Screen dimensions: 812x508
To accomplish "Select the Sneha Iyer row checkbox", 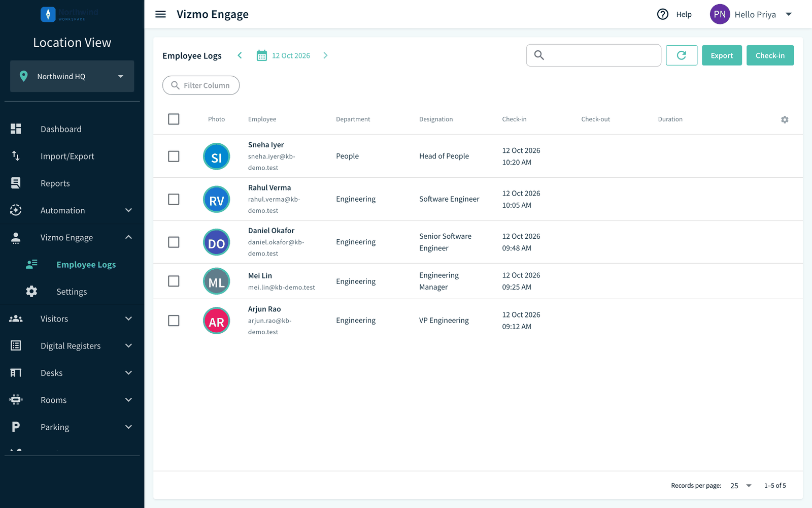I will pos(174,156).
